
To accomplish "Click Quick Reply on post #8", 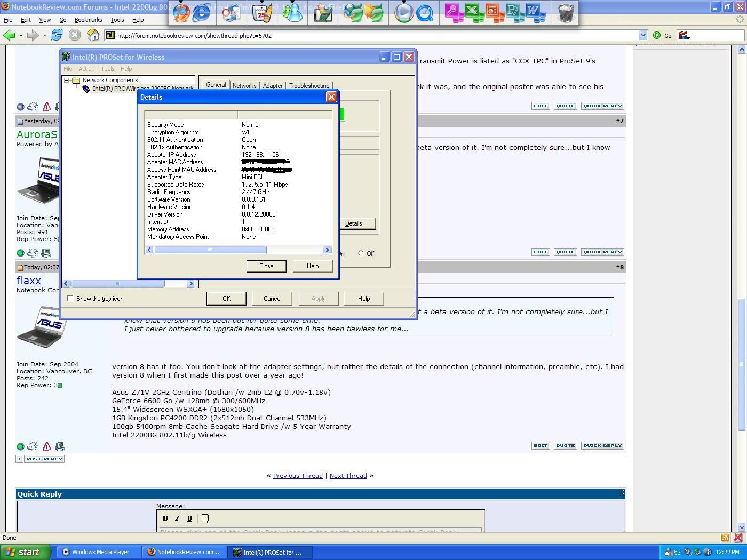I will pyautogui.click(x=602, y=445).
